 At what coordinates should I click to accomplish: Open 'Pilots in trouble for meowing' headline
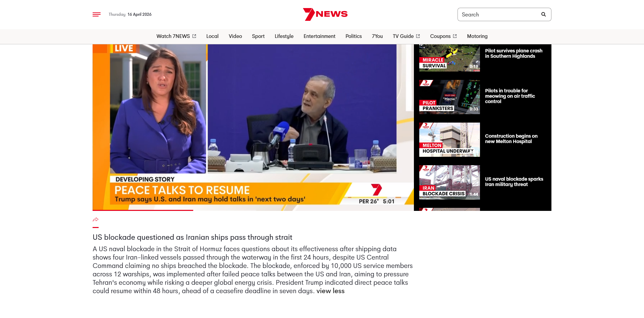click(510, 96)
